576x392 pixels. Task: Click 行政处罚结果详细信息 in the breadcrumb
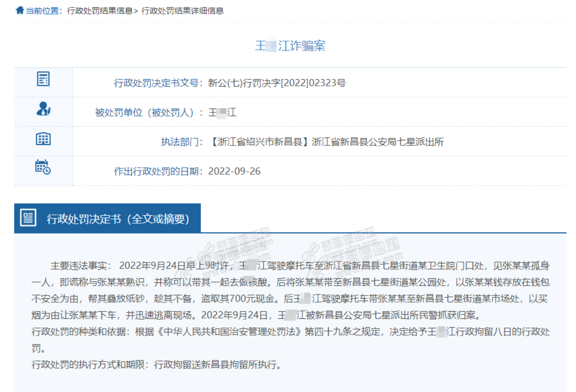[x=182, y=11]
